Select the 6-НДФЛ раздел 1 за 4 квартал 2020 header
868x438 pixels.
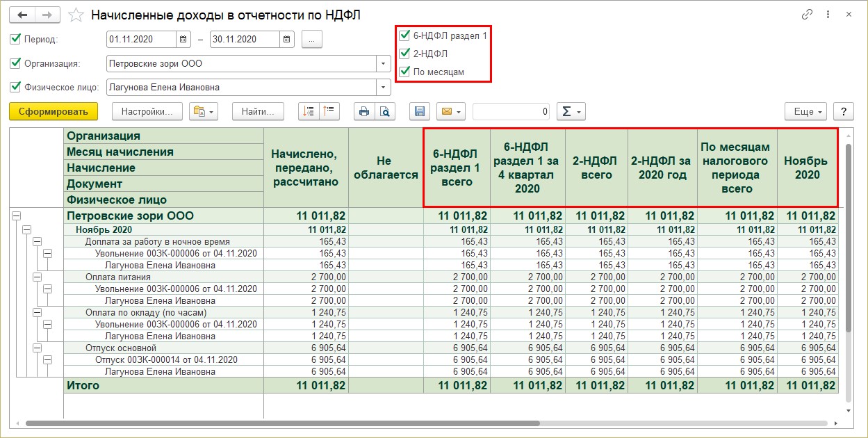click(x=527, y=168)
